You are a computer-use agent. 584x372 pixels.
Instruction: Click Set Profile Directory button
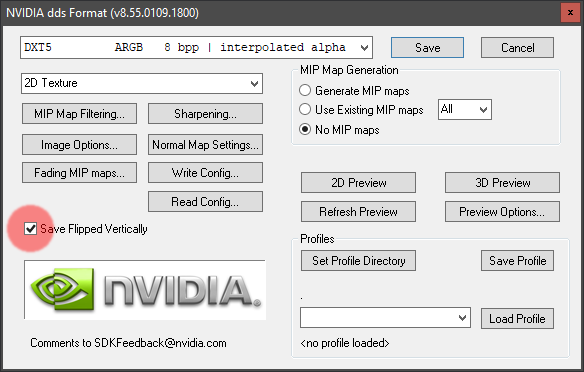coord(358,261)
